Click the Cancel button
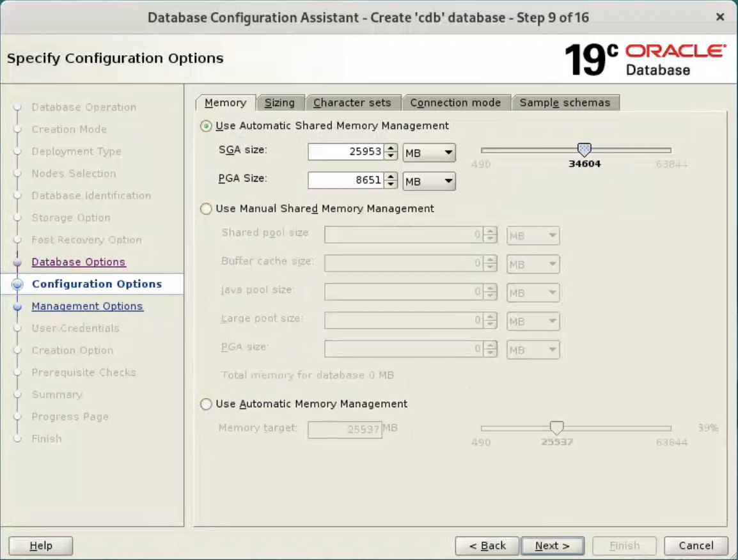The width and height of the screenshot is (738, 560). [696, 546]
